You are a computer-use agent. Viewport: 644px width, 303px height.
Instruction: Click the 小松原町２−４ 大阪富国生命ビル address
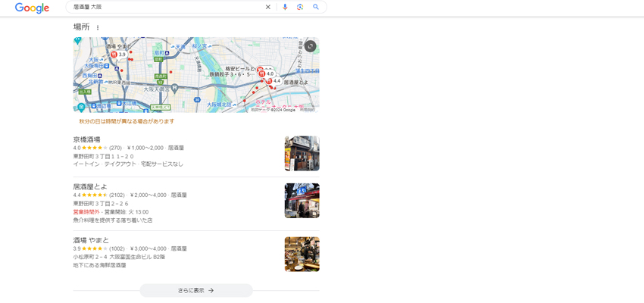point(119,257)
